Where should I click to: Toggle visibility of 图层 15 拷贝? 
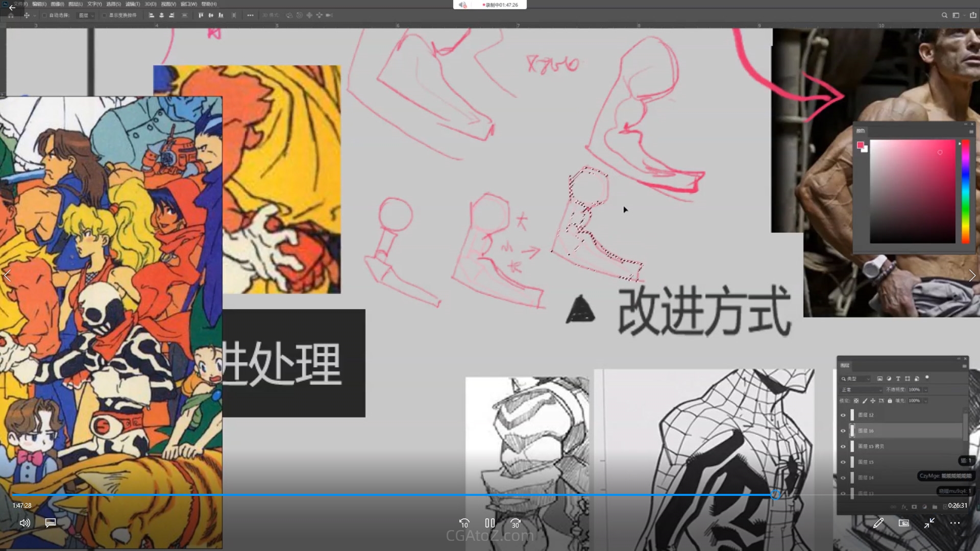coord(843,447)
